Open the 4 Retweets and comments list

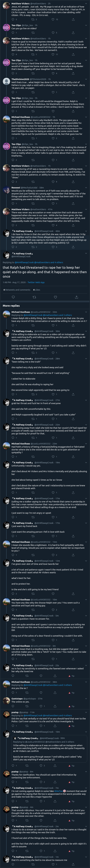[16, 290]
